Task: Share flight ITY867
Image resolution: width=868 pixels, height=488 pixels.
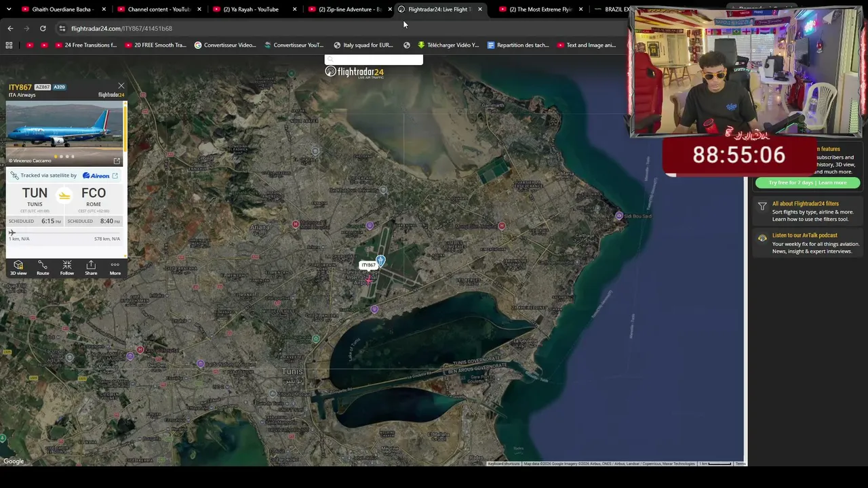Action: [x=91, y=268]
